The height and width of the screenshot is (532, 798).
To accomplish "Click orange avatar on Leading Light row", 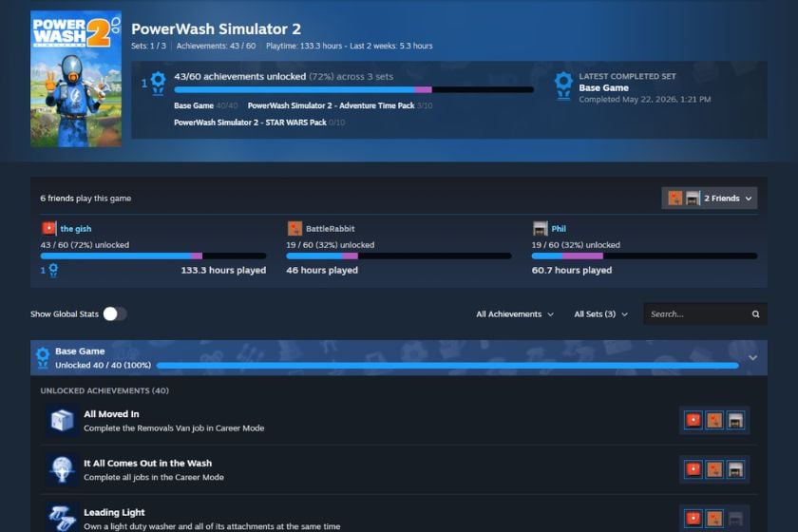I will pyautogui.click(x=714, y=519).
